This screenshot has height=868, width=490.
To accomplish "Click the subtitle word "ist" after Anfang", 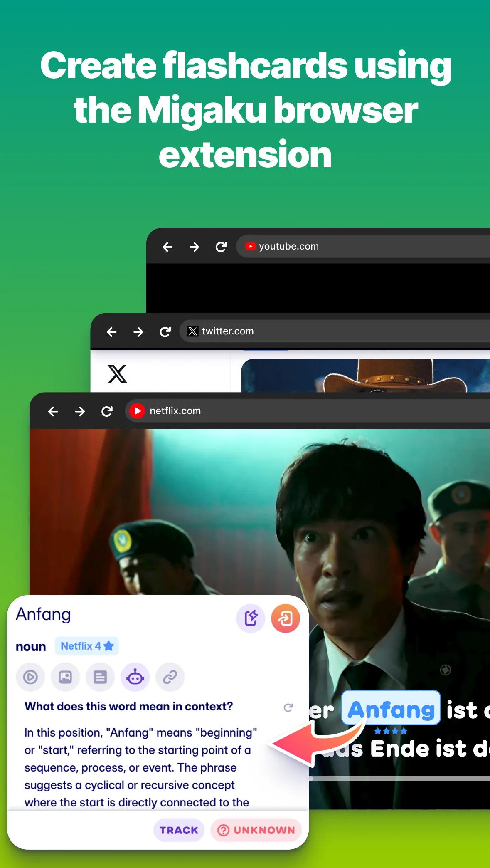I will (462, 710).
